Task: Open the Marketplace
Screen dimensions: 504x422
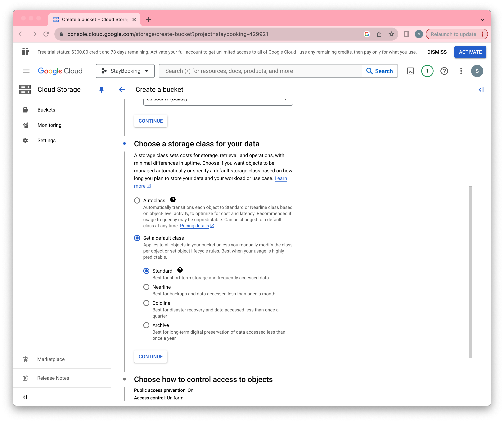Action: point(51,359)
